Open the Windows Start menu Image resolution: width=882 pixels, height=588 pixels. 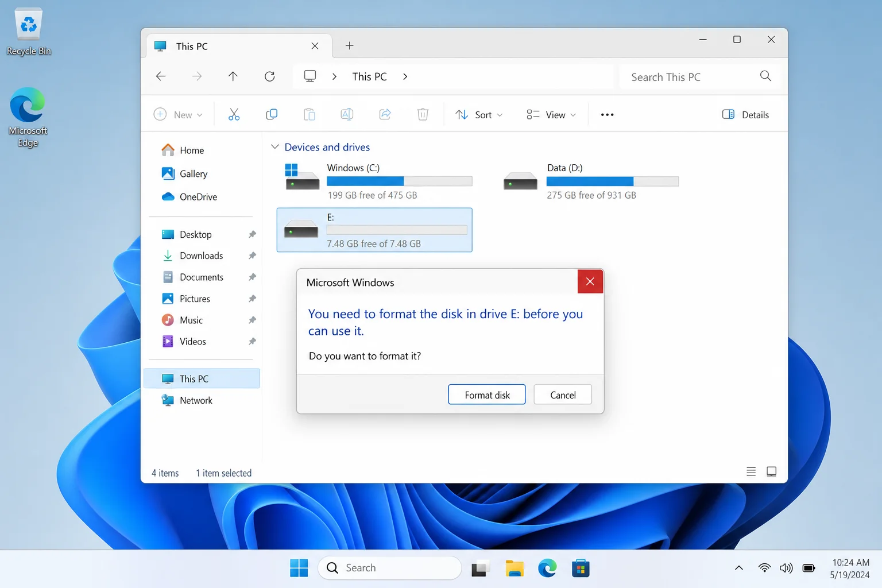click(x=299, y=568)
